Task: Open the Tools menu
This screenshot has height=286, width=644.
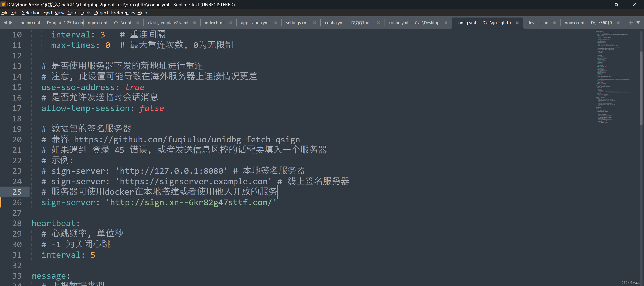Action: (x=86, y=13)
